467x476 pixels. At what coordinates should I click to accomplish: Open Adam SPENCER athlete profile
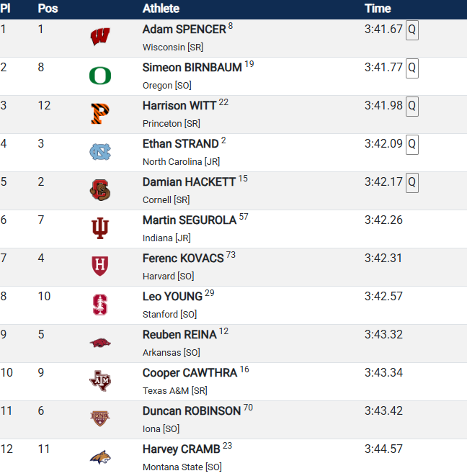(184, 30)
